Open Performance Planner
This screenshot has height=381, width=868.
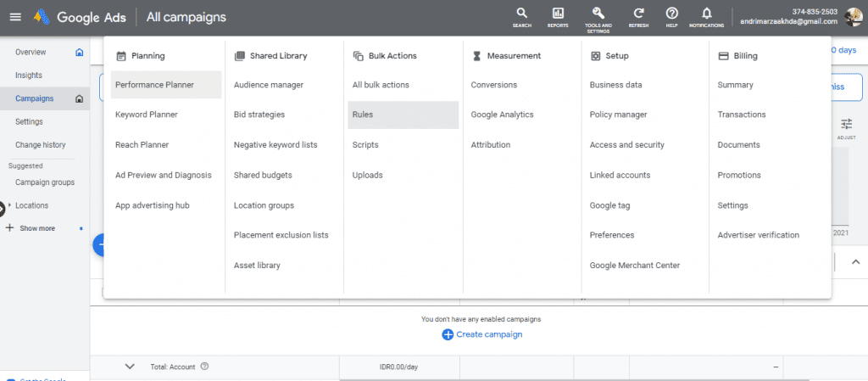pyautogui.click(x=166, y=85)
